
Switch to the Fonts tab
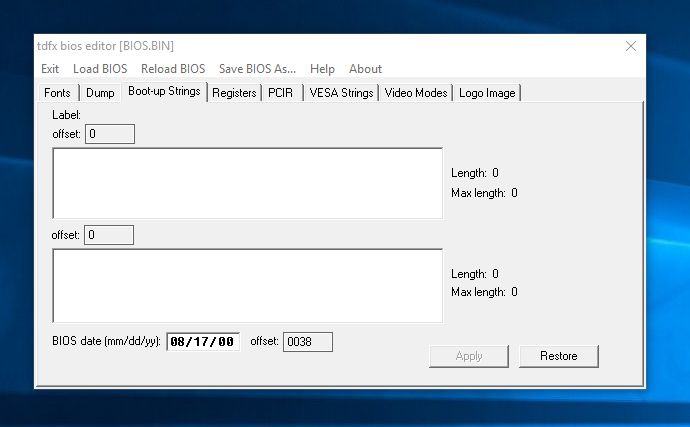[x=57, y=93]
